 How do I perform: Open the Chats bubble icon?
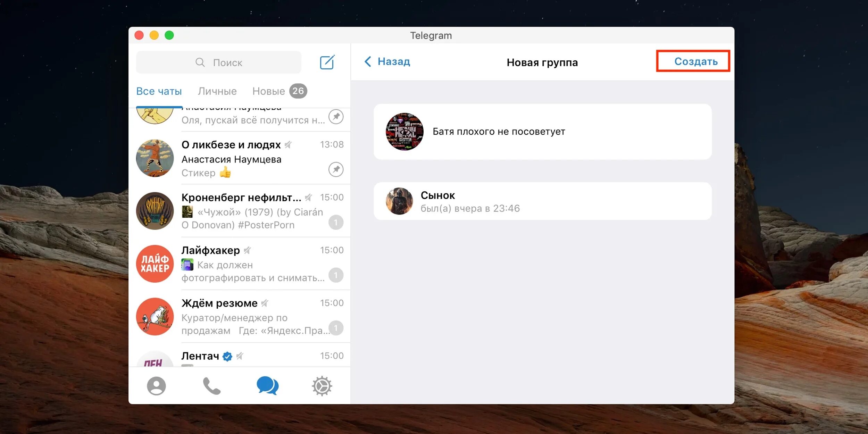(x=267, y=385)
